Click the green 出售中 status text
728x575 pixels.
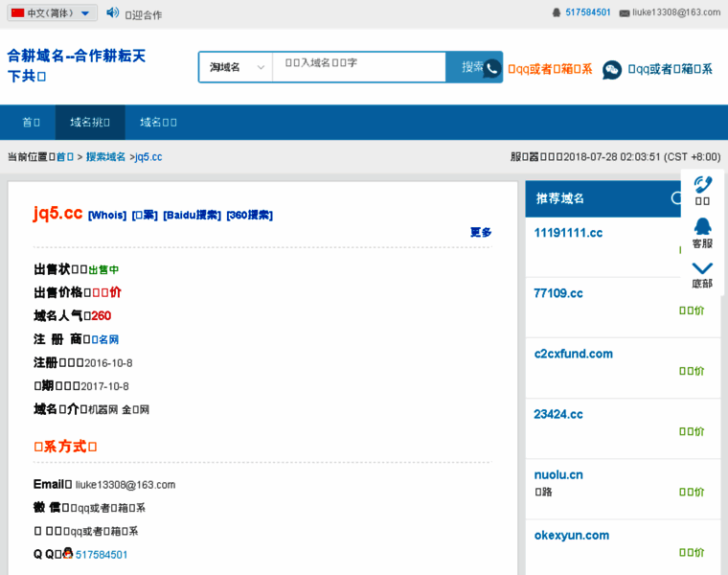pyautogui.click(x=103, y=270)
